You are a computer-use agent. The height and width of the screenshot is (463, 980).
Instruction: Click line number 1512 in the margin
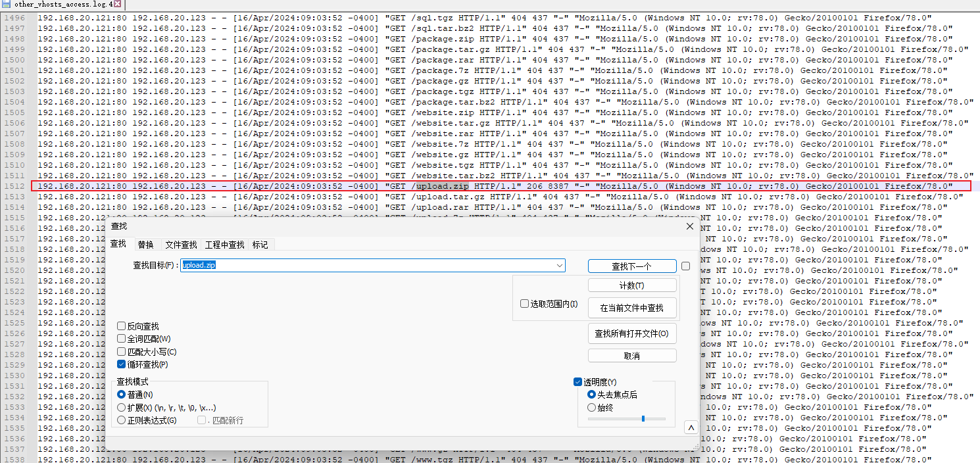(14, 186)
